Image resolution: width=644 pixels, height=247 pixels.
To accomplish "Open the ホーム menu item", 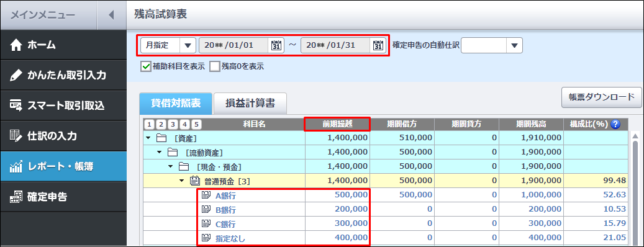I will point(63,45).
